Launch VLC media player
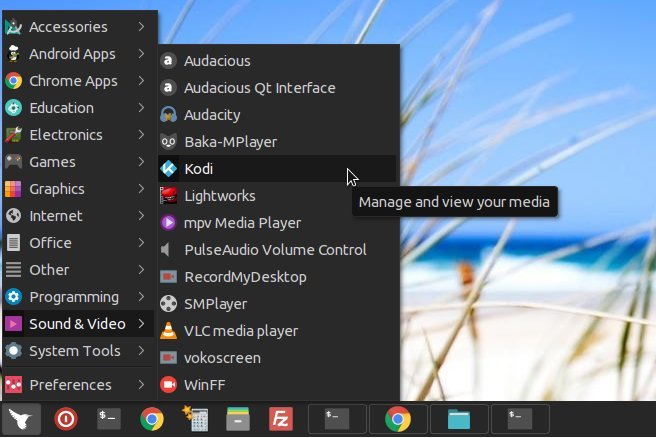This screenshot has height=438, width=656. 277,331
